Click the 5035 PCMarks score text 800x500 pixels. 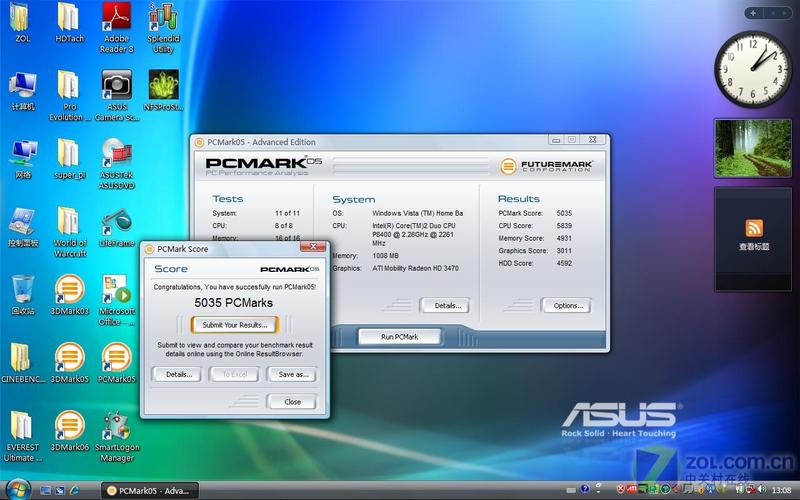[x=234, y=303]
